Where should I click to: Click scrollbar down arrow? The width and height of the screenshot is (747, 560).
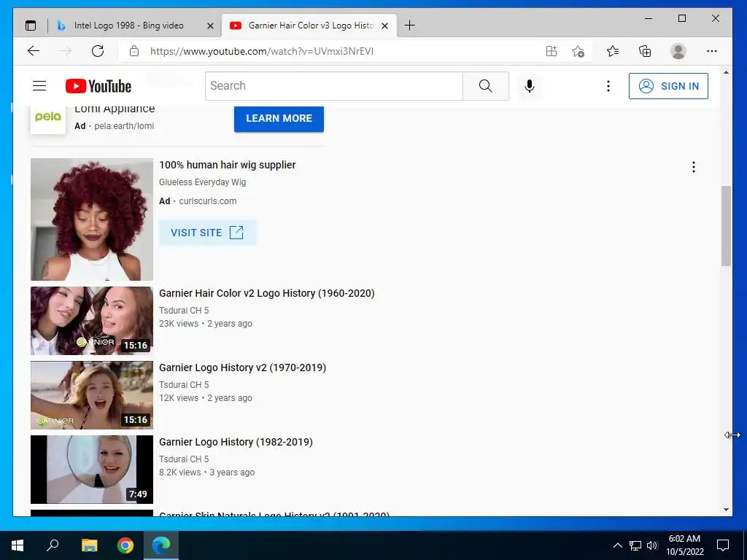726,510
